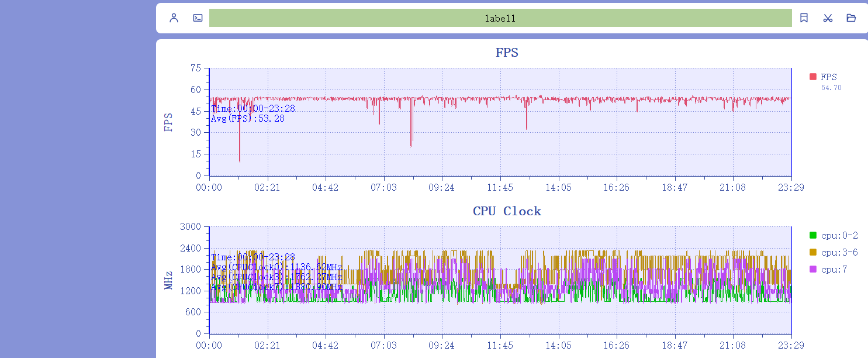The width and height of the screenshot is (868, 358).
Task: Click the bookmark icon in toolbar
Action: click(804, 18)
